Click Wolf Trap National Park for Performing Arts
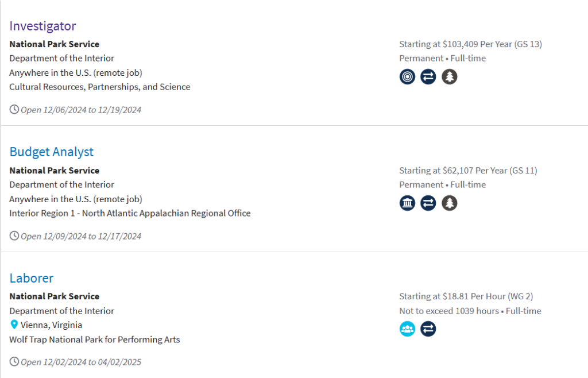Image resolution: width=588 pixels, height=378 pixels. click(95, 340)
